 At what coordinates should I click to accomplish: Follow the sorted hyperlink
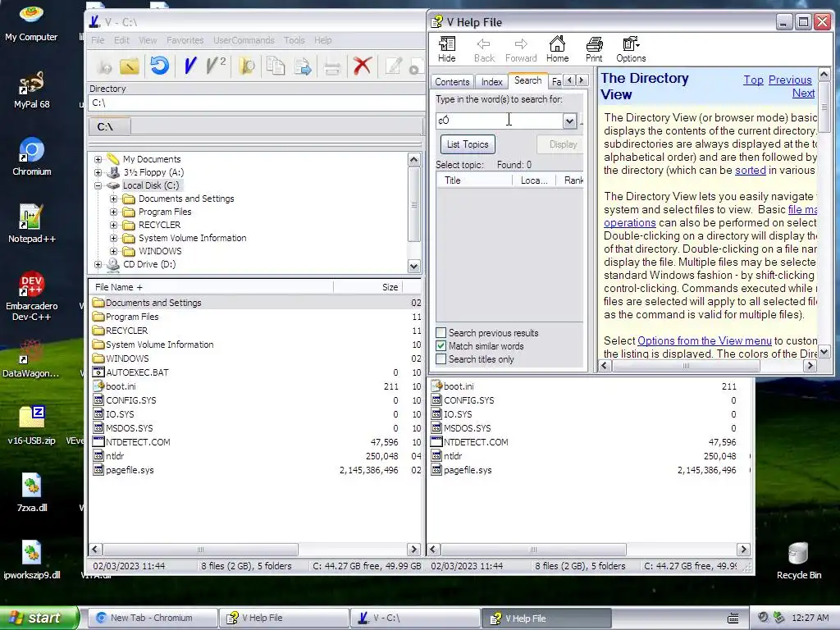coord(750,171)
